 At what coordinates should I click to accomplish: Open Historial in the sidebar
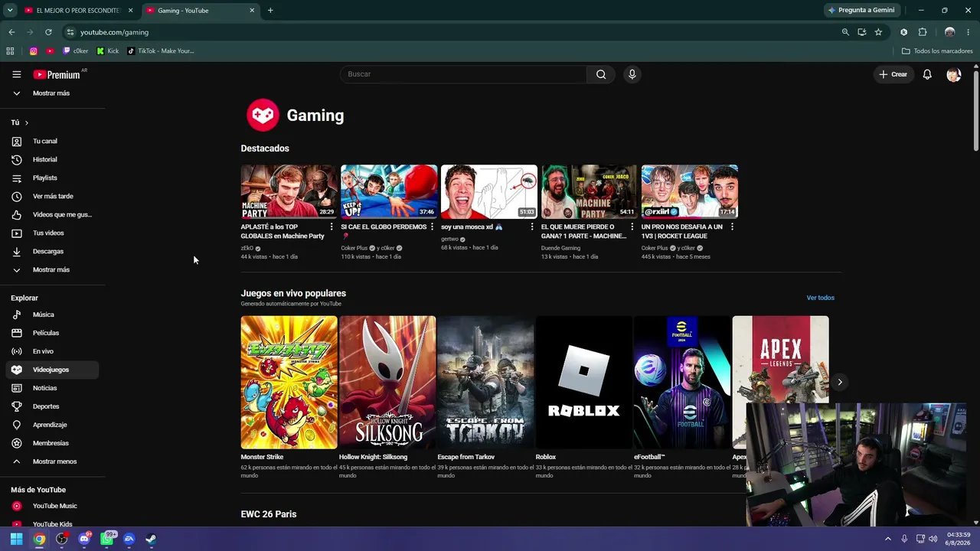[x=52, y=159]
